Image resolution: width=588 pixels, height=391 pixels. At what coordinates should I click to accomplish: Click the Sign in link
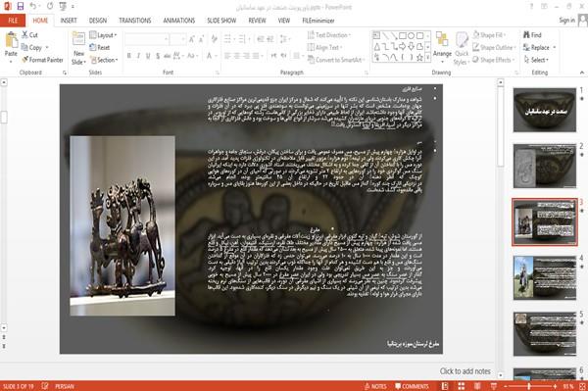point(566,21)
